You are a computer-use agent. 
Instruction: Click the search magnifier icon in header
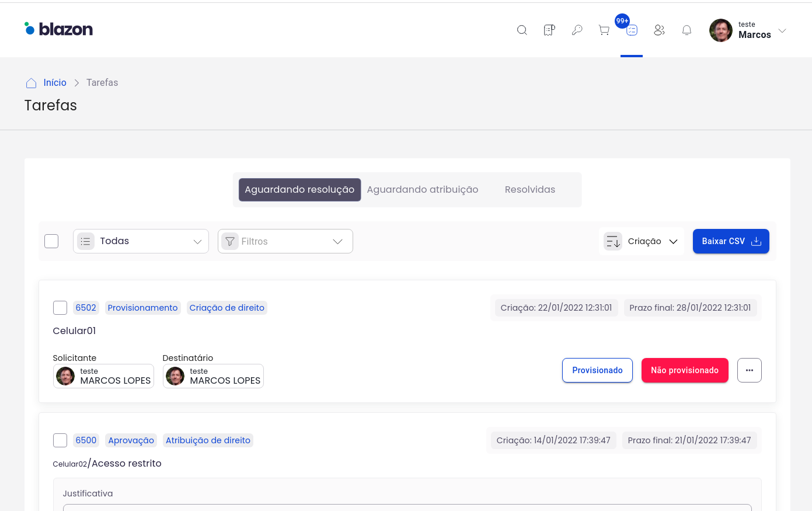tap(522, 30)
